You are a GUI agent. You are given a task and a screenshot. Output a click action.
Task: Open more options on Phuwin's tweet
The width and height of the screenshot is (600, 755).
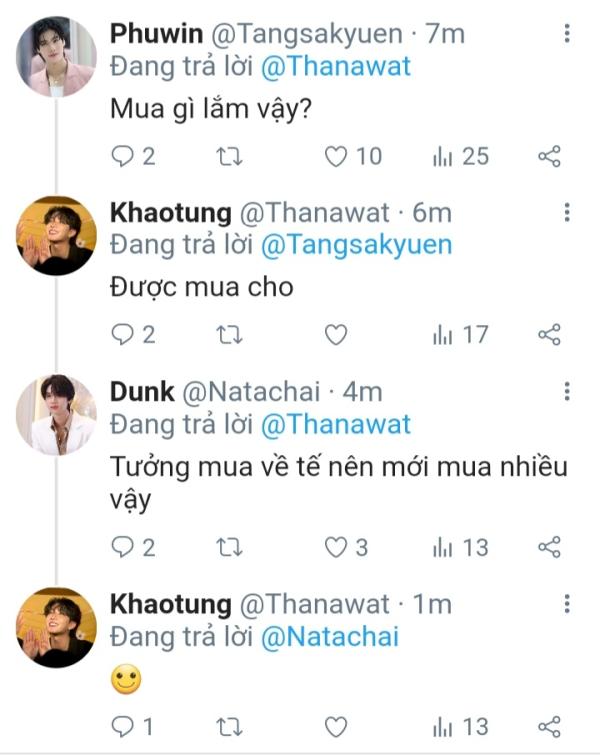point(567,34)
